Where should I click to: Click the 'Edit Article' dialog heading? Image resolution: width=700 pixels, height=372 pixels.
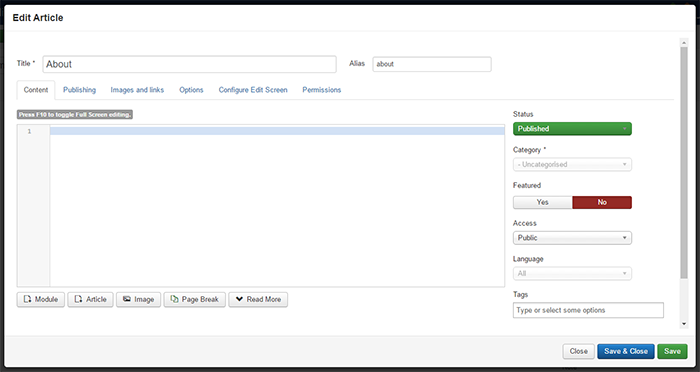(x=38, y=18)
